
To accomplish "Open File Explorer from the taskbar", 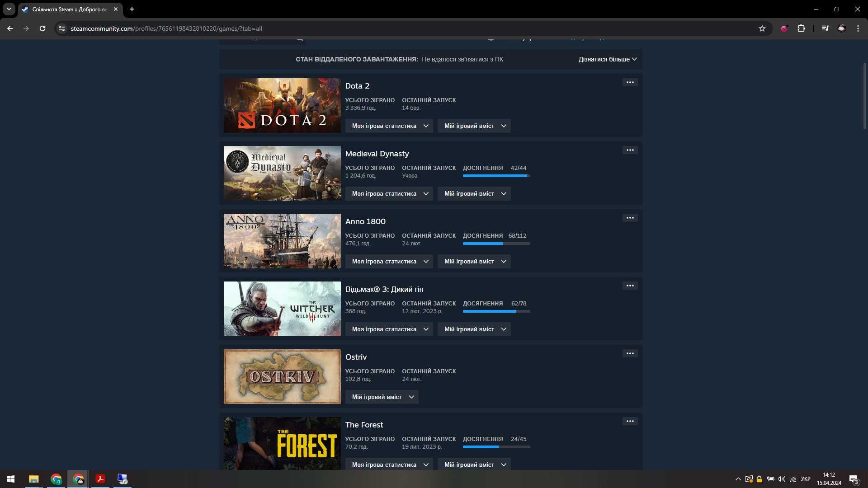I will pyautogui.click(x=34, y=479).
